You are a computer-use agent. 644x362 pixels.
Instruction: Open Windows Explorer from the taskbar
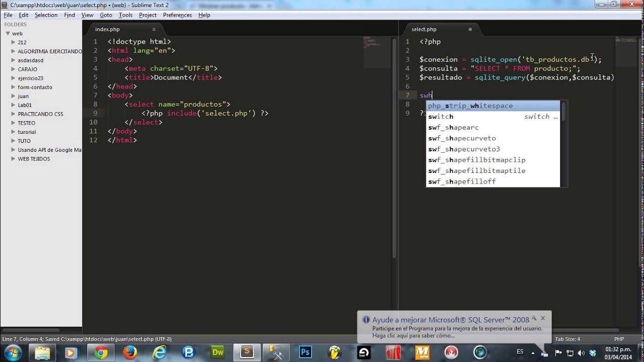pos(42,352)
